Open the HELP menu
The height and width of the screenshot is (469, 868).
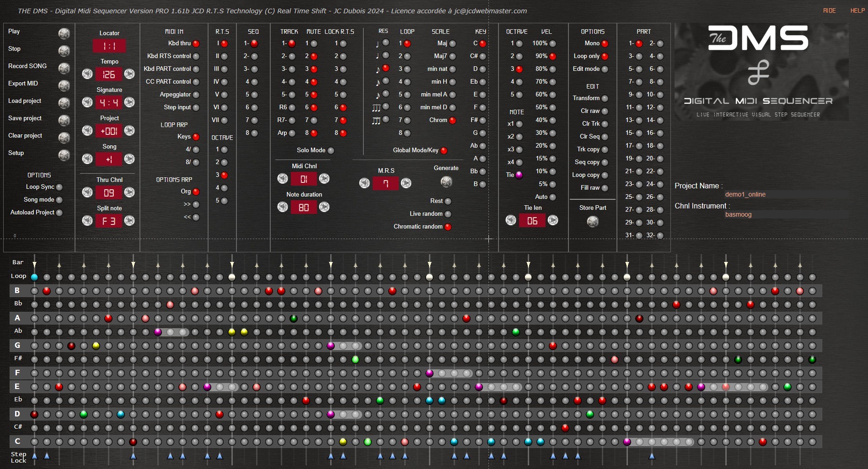pyautogui.click(x=857, y=11)
